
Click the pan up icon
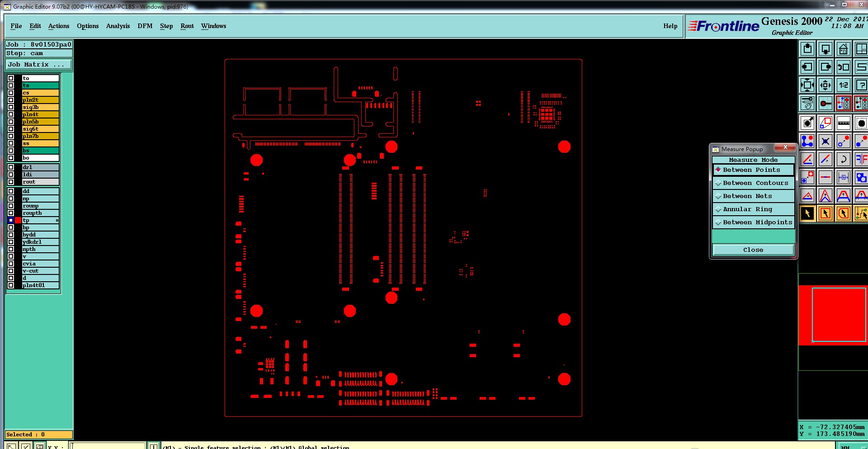click(x=807, y=49)
